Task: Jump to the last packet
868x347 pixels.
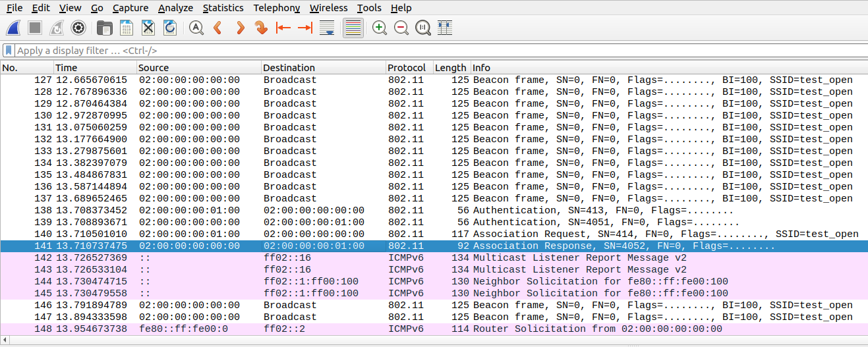Action: point(304,28)
